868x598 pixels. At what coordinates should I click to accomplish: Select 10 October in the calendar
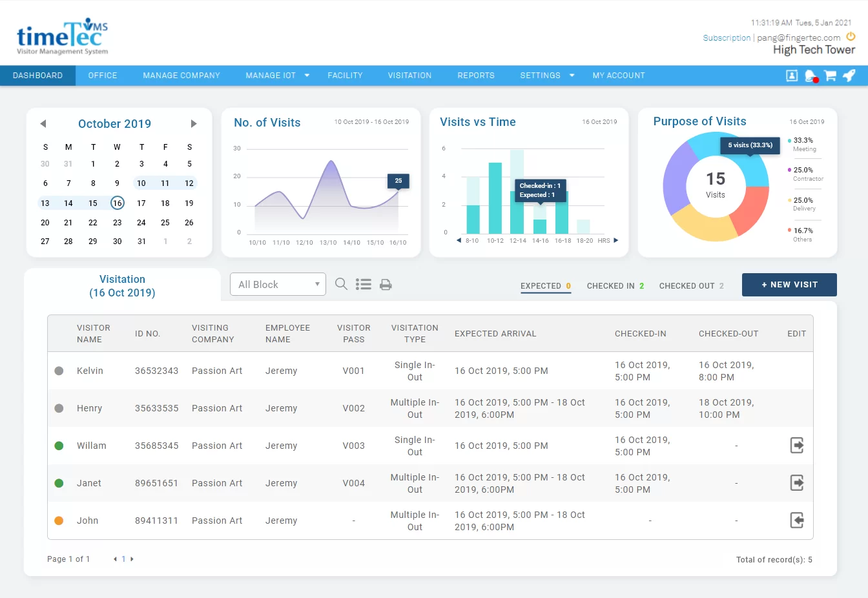tap(141, 183)
